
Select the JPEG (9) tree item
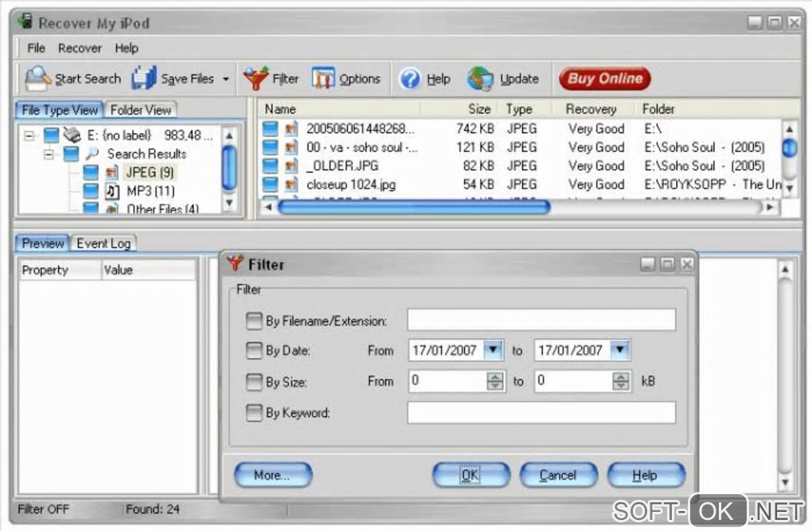150,172
